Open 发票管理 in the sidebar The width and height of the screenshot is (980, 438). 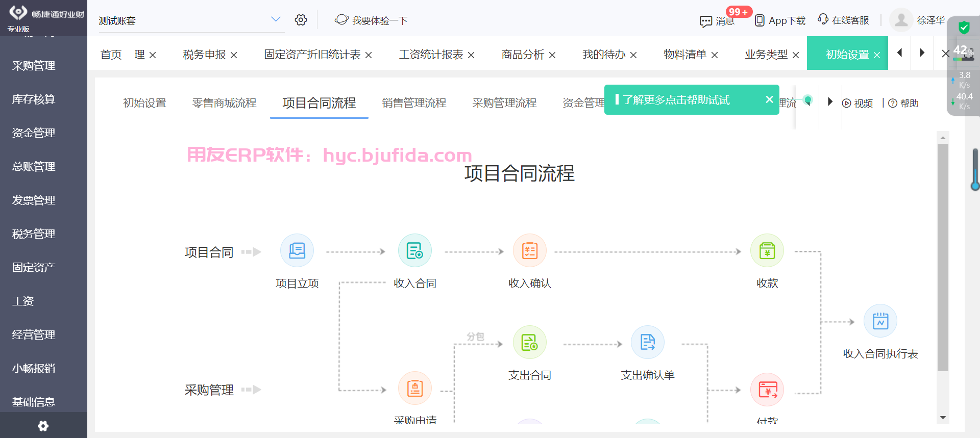click(34, 200)
